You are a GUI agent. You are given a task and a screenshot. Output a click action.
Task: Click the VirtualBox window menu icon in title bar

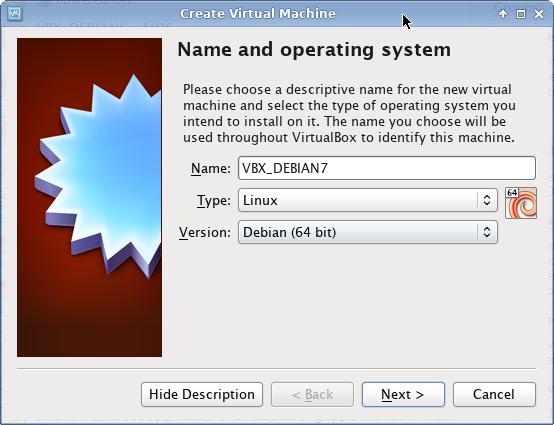15,14
